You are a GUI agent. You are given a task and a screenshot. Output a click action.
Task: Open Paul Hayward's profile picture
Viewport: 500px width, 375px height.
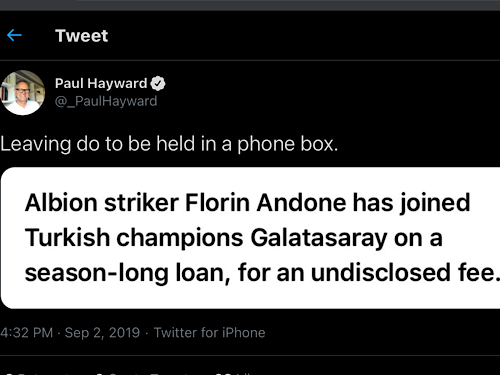click(x=22, y=93)
